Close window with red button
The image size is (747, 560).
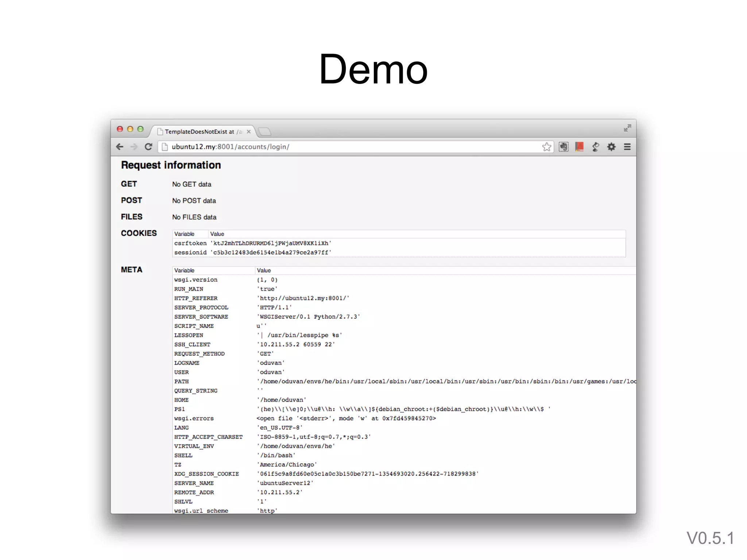[120, 129]
